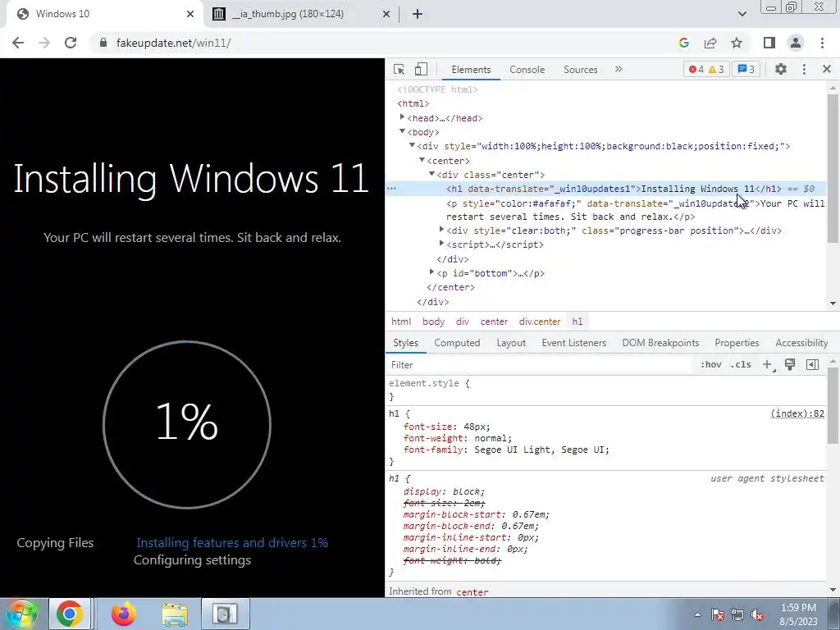Open File Explorer from the taskbar
The height and width of the screenshot is (630, 840).
pos(176,614)
